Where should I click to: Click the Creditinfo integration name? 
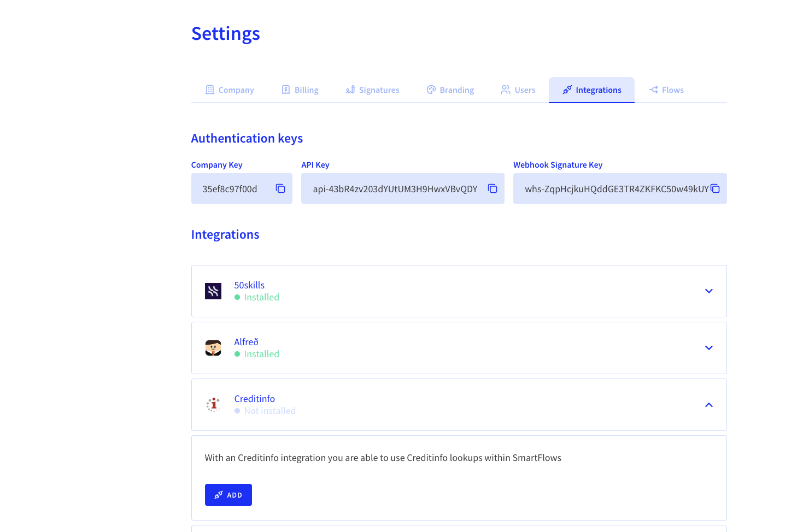254,399
